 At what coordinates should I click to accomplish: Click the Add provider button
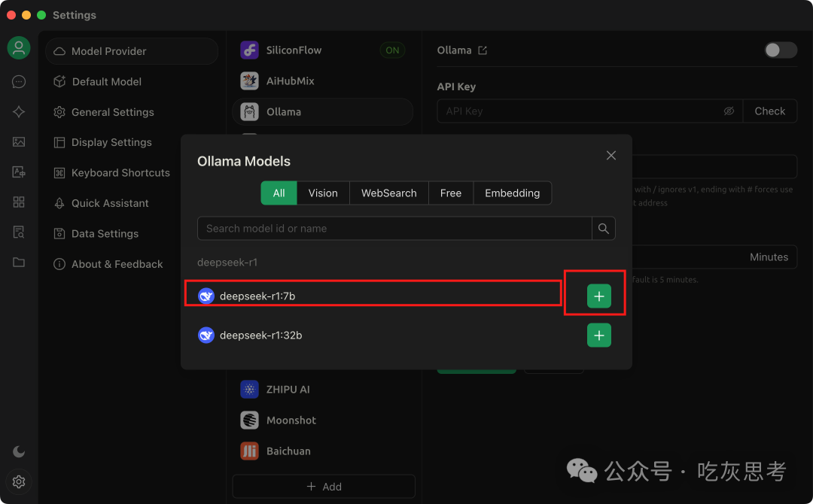pyautogui.click(x=324, y=487)
